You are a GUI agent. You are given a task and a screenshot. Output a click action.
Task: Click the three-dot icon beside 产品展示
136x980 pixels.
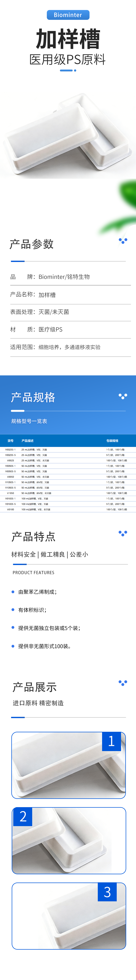[x=123, y=683]
